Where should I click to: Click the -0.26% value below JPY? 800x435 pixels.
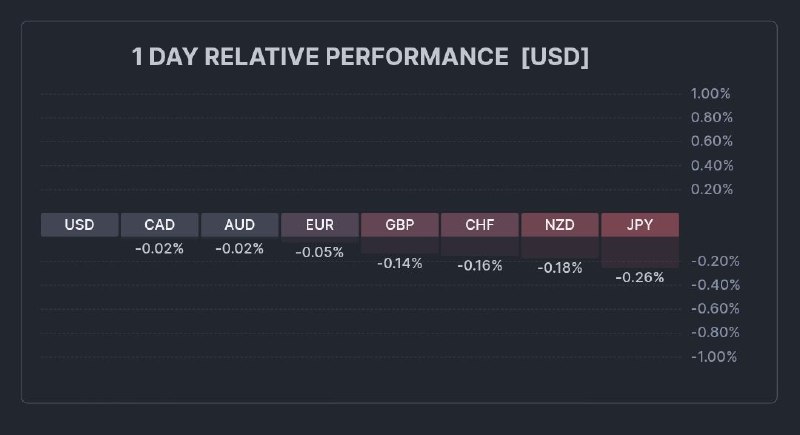point(640,278)
